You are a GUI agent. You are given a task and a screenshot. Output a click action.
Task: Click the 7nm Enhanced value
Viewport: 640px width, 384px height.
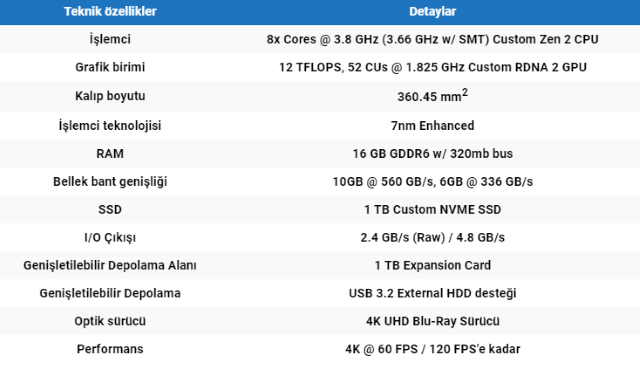point(432,126)
